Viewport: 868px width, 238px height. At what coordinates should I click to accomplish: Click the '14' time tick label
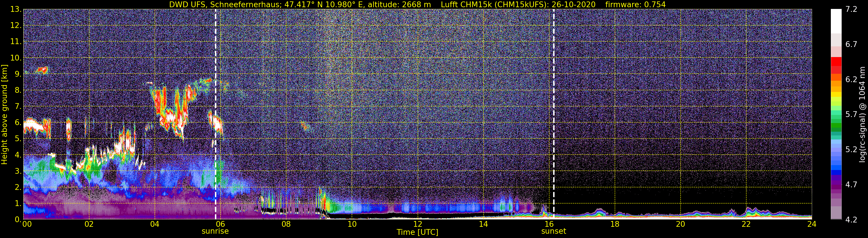click(x=483, y=224)
